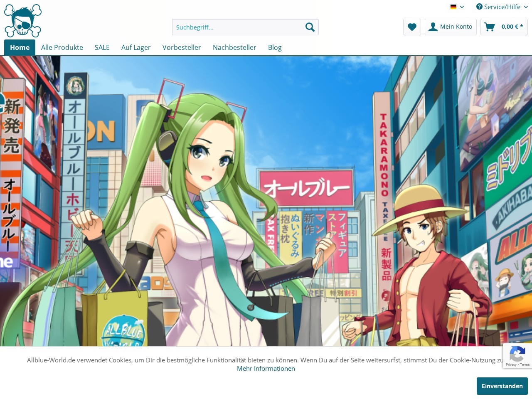This screenshot has height=399, width=532.
Task: Click the Service/Hilfe question mark icon
Action: tap(479, 7)
